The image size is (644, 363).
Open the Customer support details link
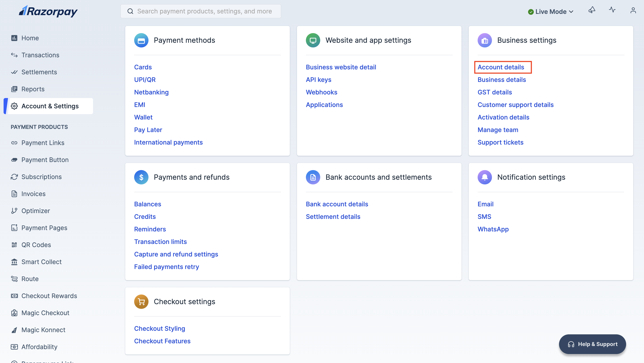coord(516,105)
